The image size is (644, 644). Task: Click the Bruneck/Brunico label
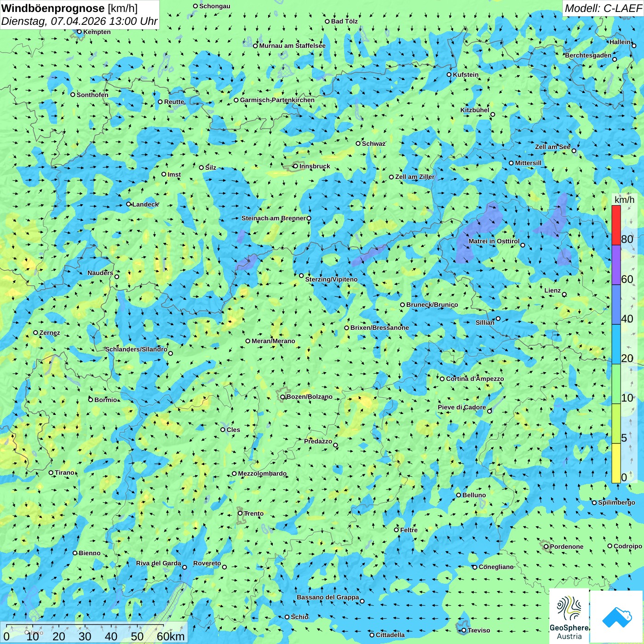point(432,305)
